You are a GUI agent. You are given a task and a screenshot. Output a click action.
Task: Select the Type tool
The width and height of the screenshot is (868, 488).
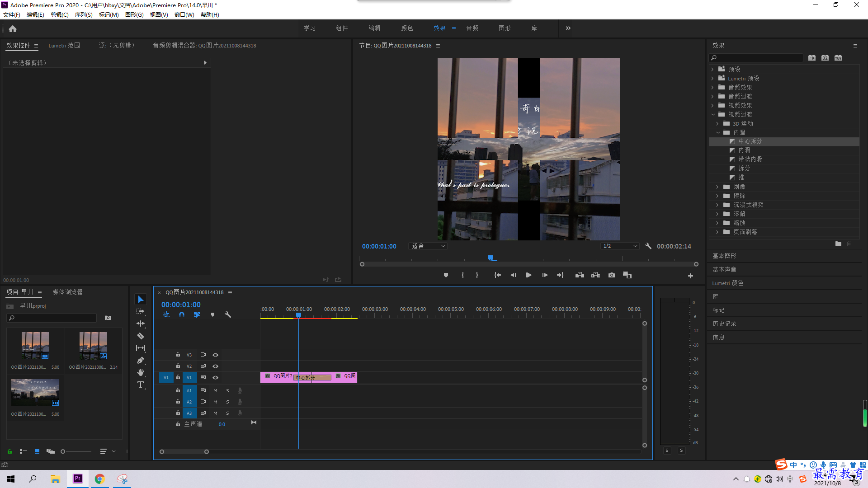point(141,385)
